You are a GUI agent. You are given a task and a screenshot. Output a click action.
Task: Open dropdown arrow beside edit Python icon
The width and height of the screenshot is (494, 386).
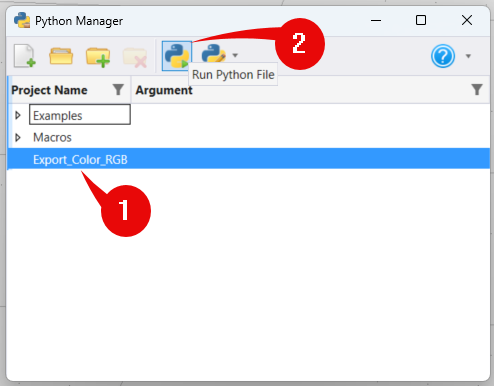click(x=235, y=55)
